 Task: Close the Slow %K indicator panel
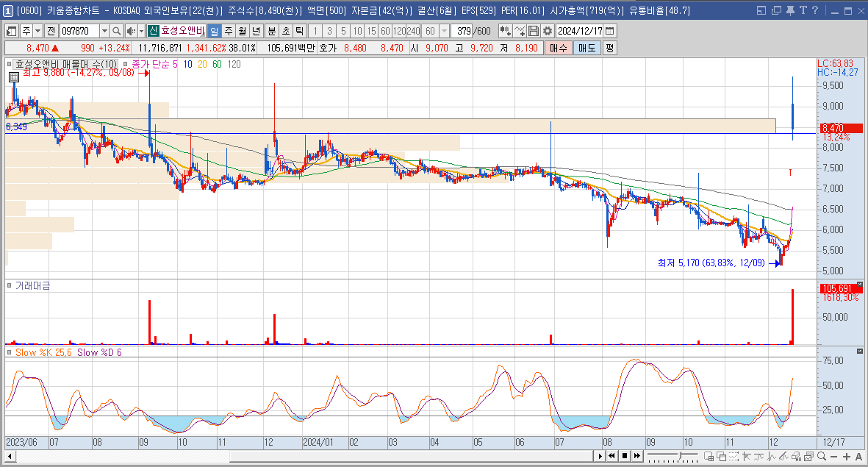click(x=860, y=352)
